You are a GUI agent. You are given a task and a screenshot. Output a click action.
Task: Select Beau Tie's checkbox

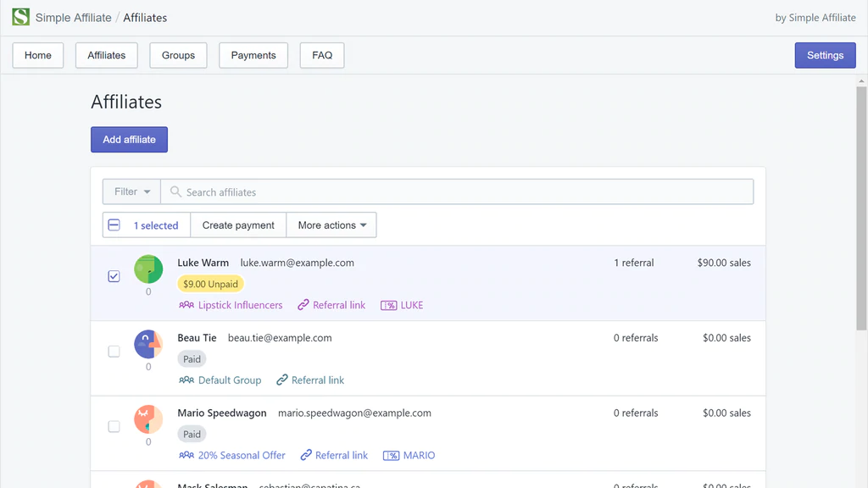[x=114, y=352]
